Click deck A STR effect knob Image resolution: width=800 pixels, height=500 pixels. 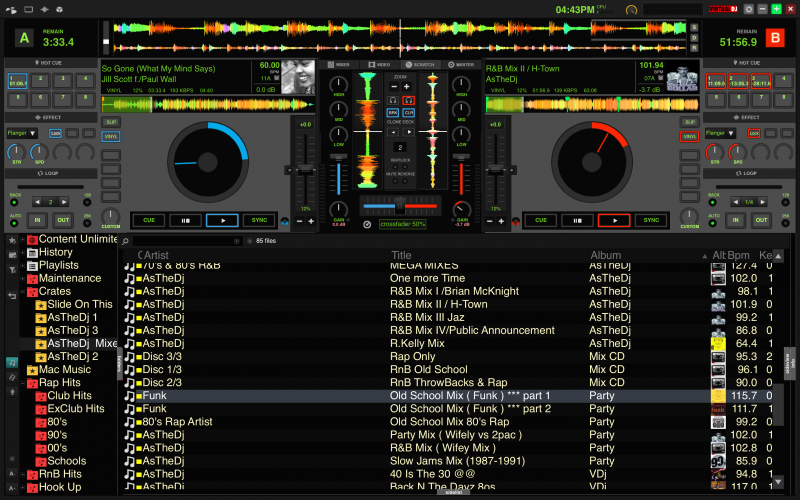coord(16,152)
